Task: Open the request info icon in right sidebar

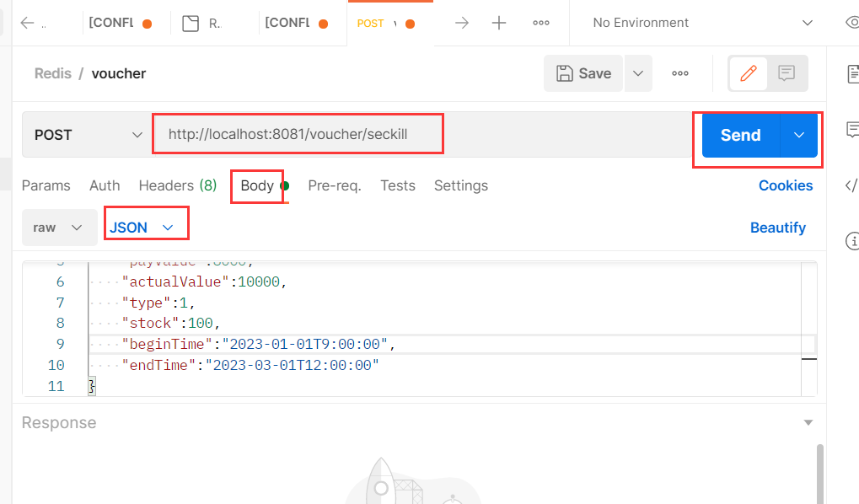Action: pos(852,240)
